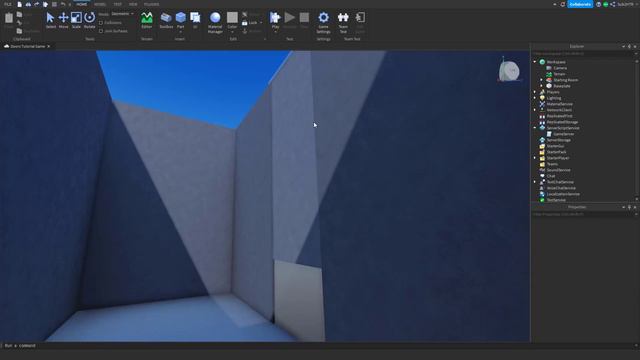The height and width of the screenshot is (360, 640).
Task: Click the Undo arrow in quick access bar
Action: point(63,4)
